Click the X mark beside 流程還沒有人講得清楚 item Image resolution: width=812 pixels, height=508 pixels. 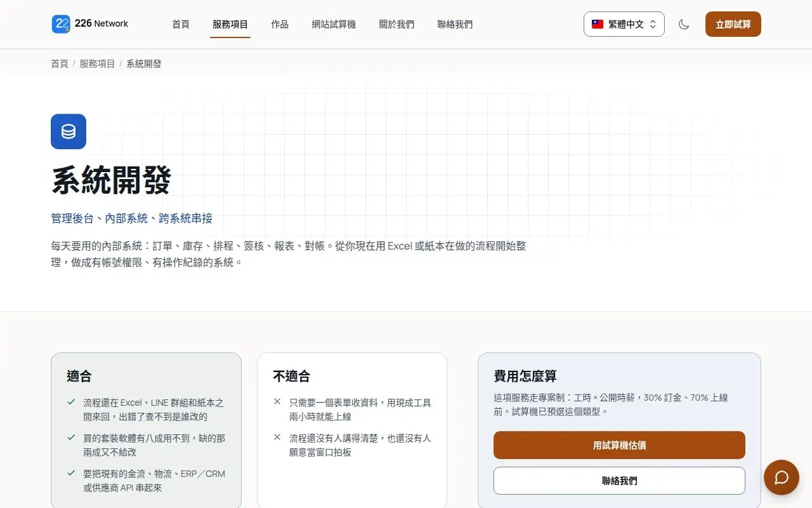[277, 438]
